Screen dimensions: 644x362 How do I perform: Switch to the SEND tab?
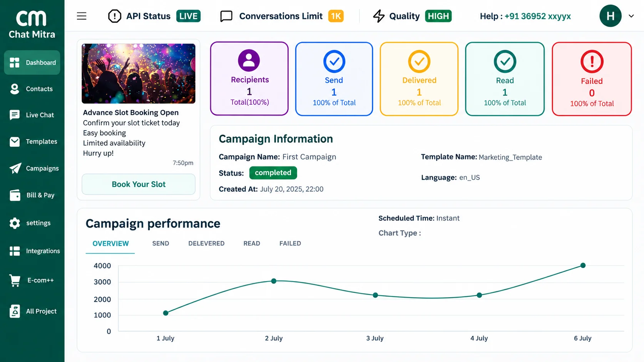[161, 244]
